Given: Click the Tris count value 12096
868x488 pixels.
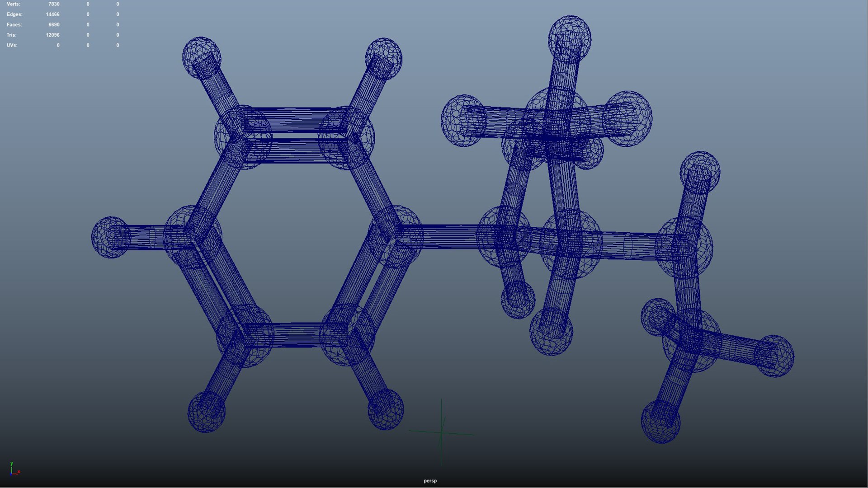Looking at the screenshot, I should (52, 35).
